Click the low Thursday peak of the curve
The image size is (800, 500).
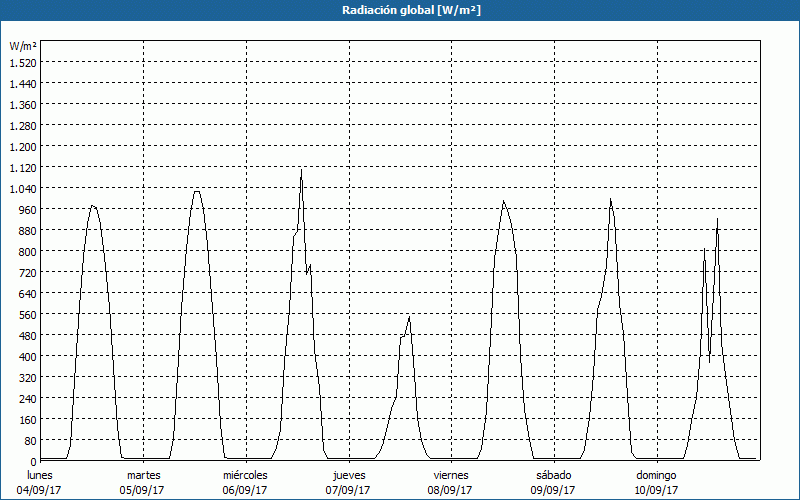(409, 317)
